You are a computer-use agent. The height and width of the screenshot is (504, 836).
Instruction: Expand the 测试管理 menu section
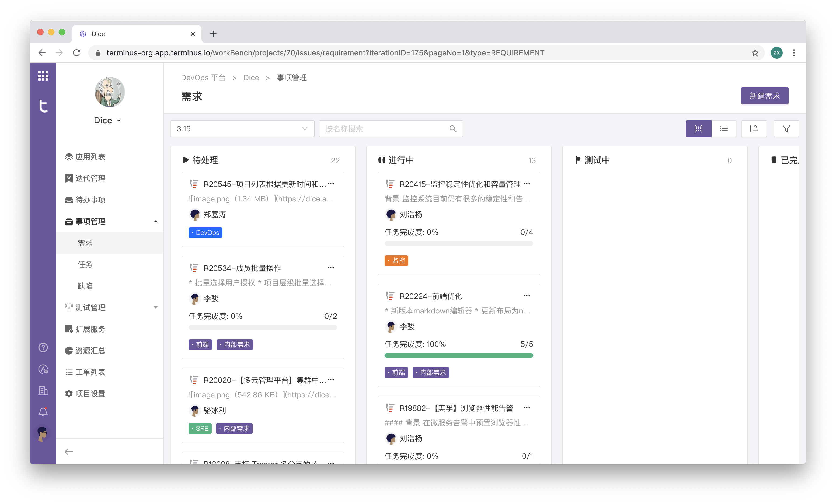pos(155,308)
